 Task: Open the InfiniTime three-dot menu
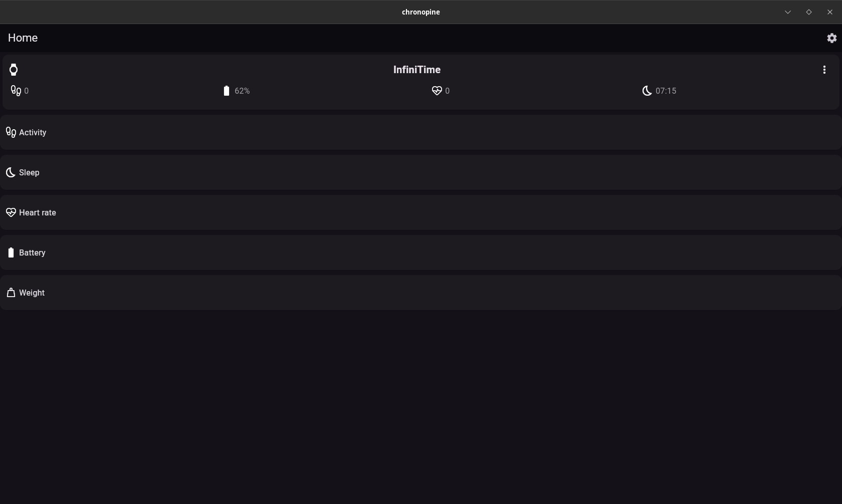click(x=824, y=70)
